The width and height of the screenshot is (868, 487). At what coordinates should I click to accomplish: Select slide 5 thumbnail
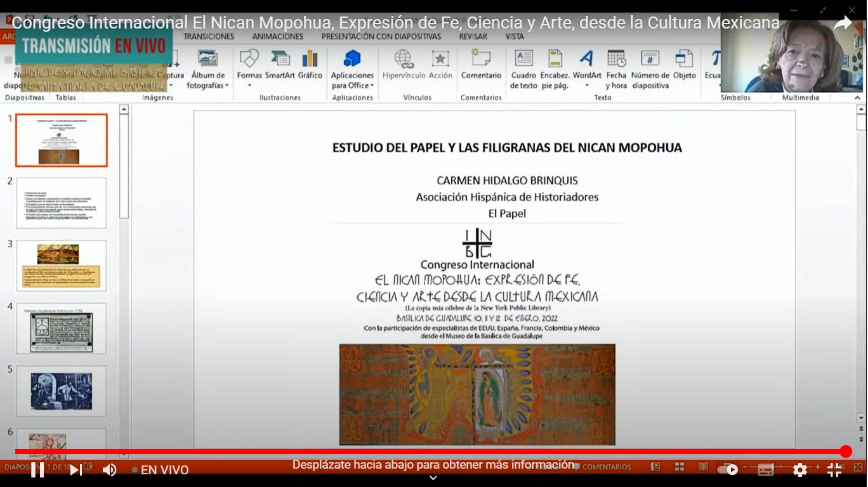pos(62,391)
